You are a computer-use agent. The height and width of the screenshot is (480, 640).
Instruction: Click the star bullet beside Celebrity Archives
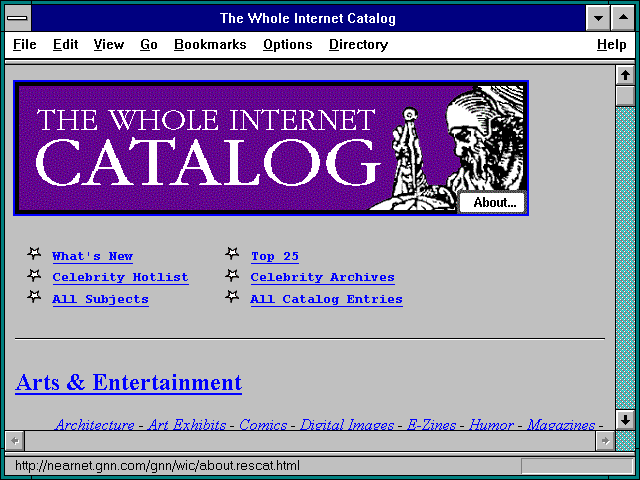[232, 276]
